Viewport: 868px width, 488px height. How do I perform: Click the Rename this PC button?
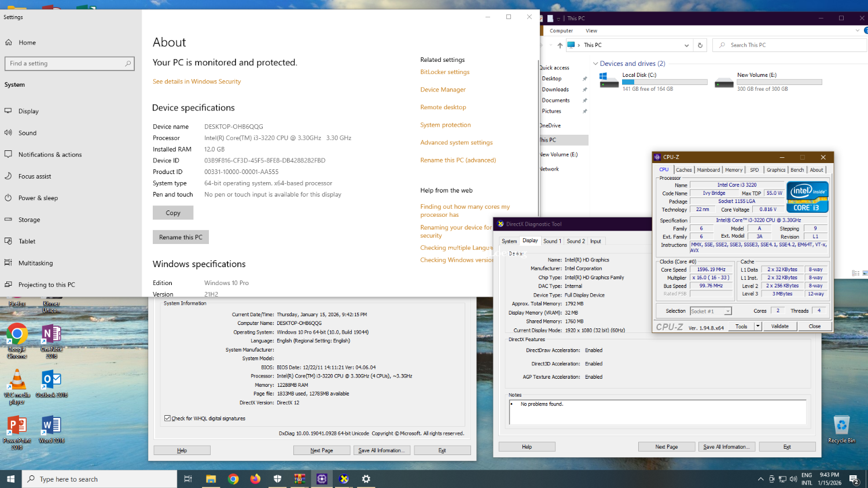[x=181, y=237]
